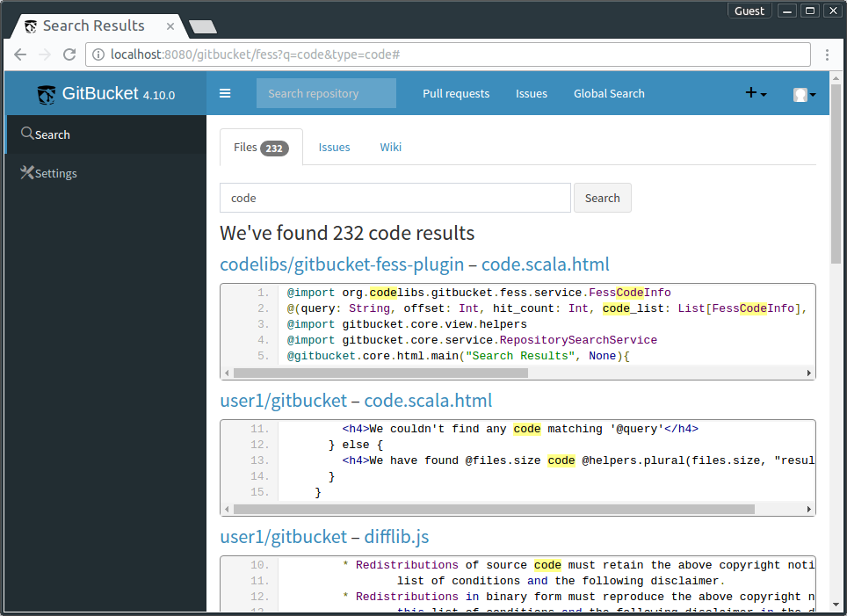Click the horizontal scrollbar in the first code snippet
Screen dimensions: 847x616
(380, 373)
